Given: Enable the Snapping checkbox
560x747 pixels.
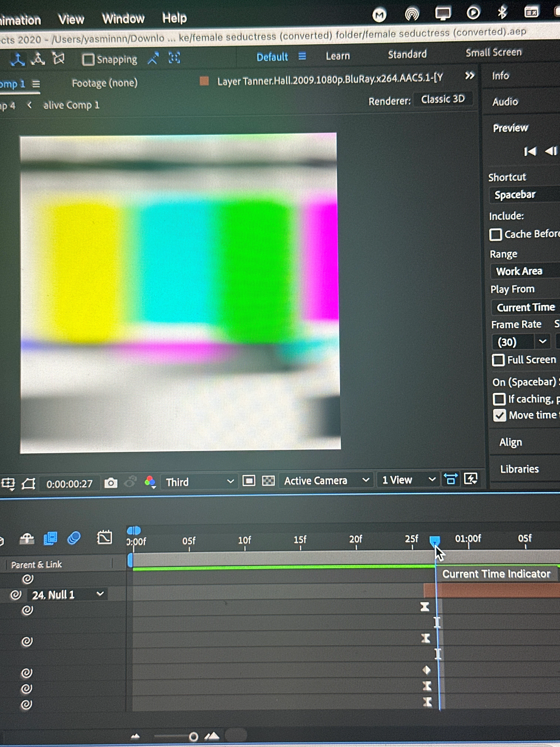Looking at the screenshot, I should [89, 60].
